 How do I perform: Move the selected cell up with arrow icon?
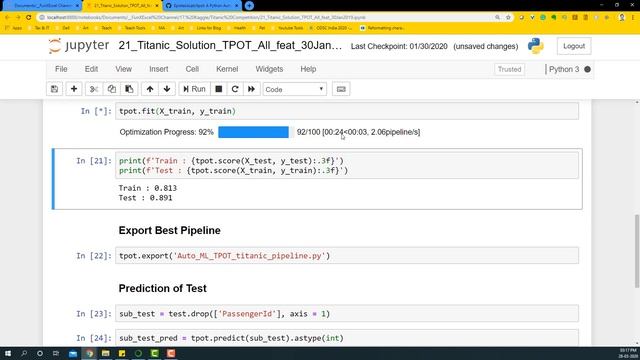click(x=150, y=89)
